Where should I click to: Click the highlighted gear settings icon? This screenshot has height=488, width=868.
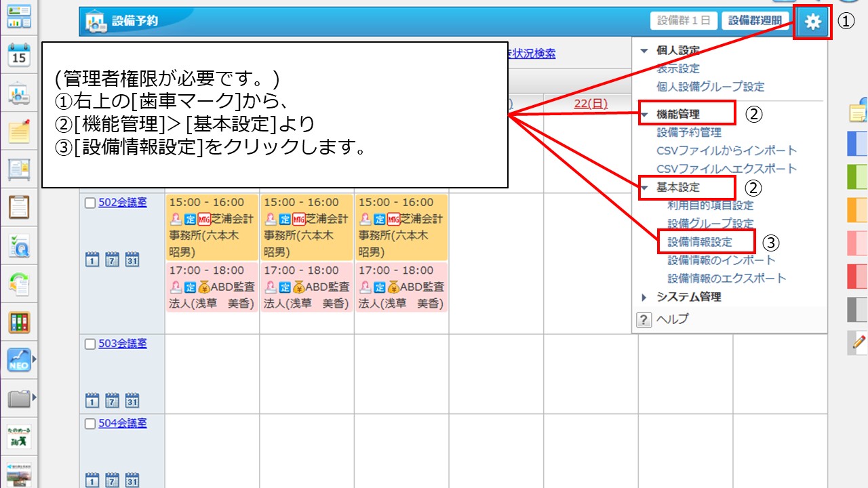coord(812,22)
